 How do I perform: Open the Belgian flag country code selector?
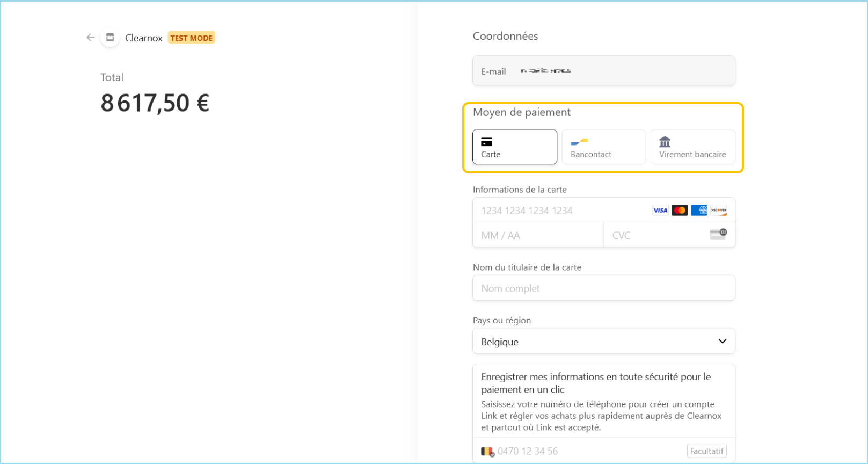487,452
